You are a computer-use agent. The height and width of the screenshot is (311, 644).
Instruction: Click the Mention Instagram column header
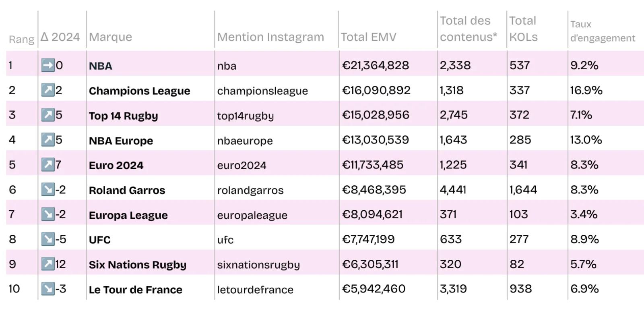(x=270, y=37)
